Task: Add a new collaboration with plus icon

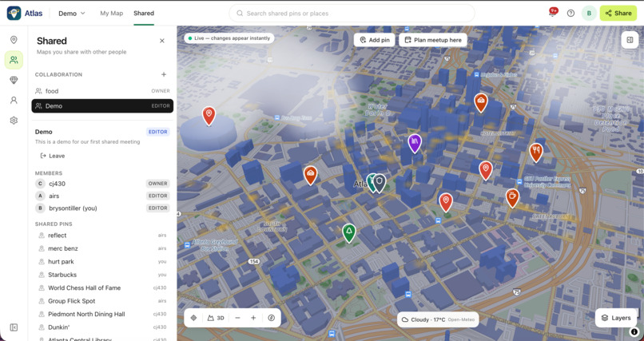Action: 164,74
